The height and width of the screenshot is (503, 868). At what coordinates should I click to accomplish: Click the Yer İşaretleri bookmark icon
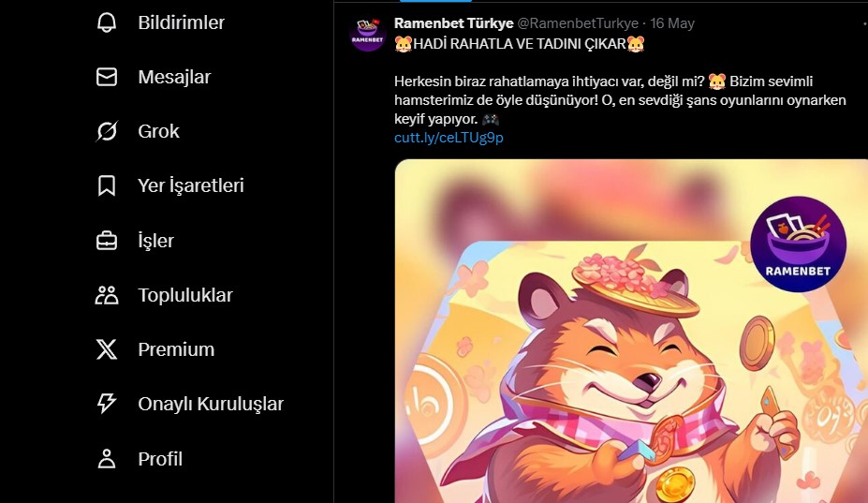click(107, 185)
